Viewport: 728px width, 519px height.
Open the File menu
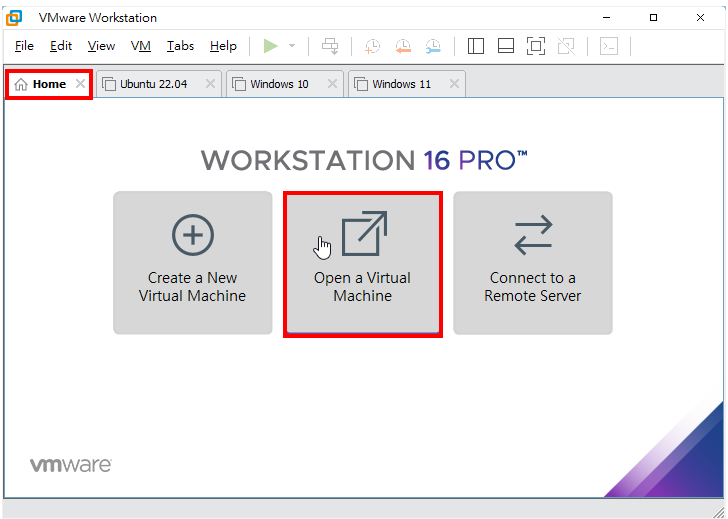coord(24,46)
